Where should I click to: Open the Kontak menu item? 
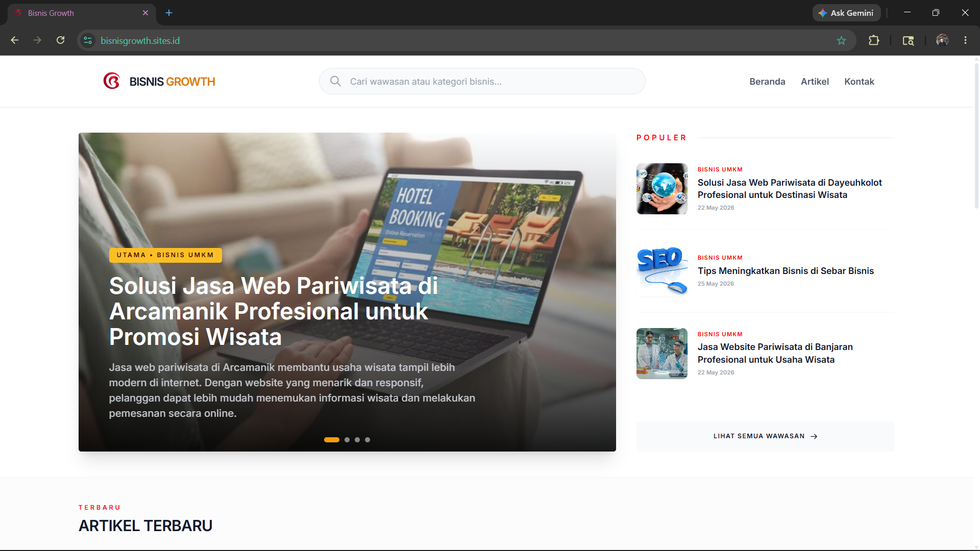click(859, 82)
